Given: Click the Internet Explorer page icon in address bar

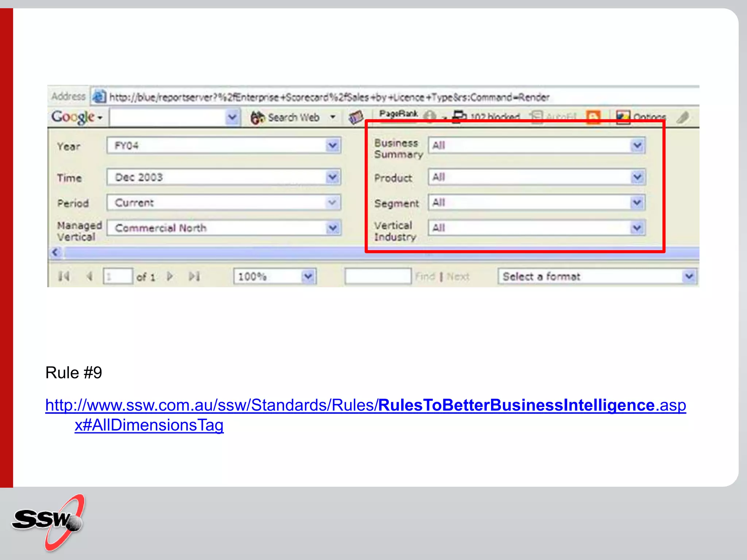Looking at the screenshot, I should 99,97.
